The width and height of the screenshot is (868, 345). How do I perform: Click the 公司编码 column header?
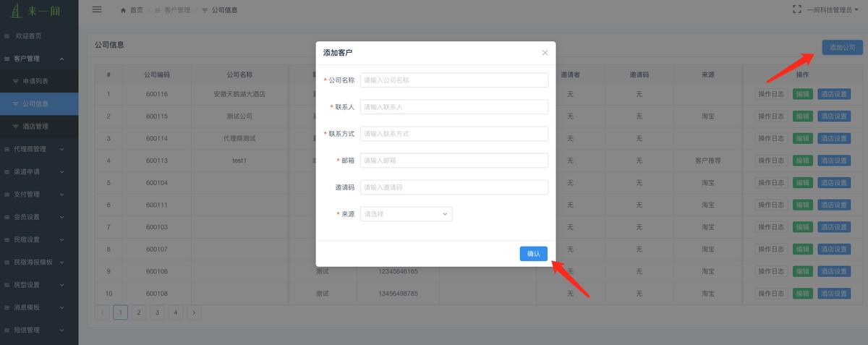coord(157,74)
